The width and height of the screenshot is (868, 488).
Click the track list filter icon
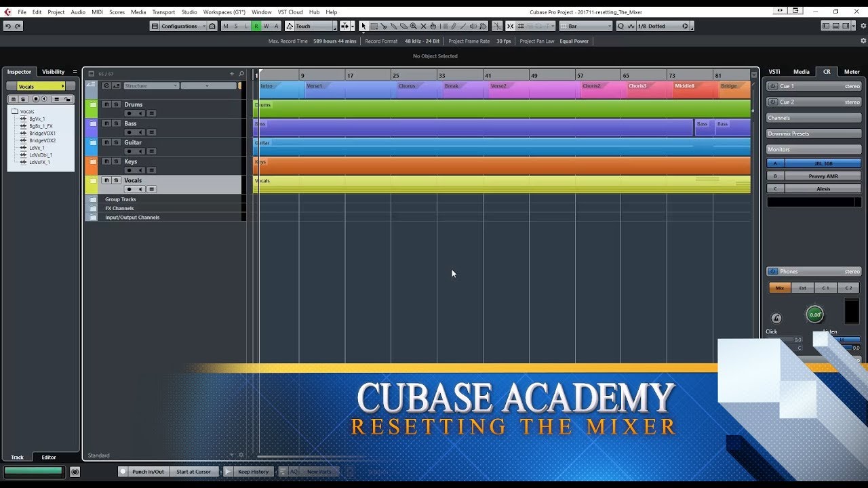tap(92, 73)
